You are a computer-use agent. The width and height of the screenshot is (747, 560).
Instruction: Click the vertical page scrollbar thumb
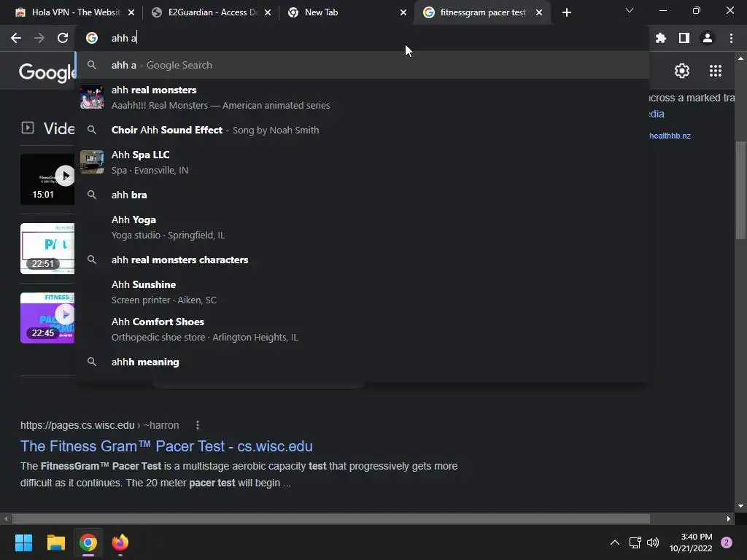[x=740, y=190]
